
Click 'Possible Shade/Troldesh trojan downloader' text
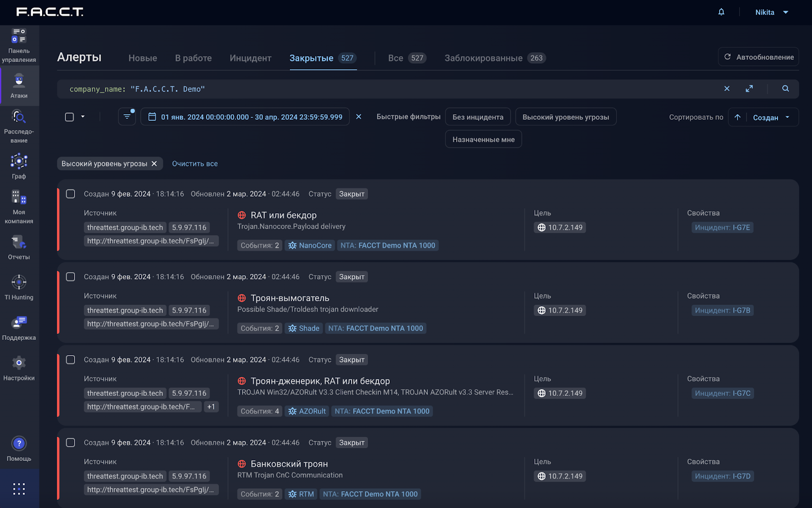point(308,309)
